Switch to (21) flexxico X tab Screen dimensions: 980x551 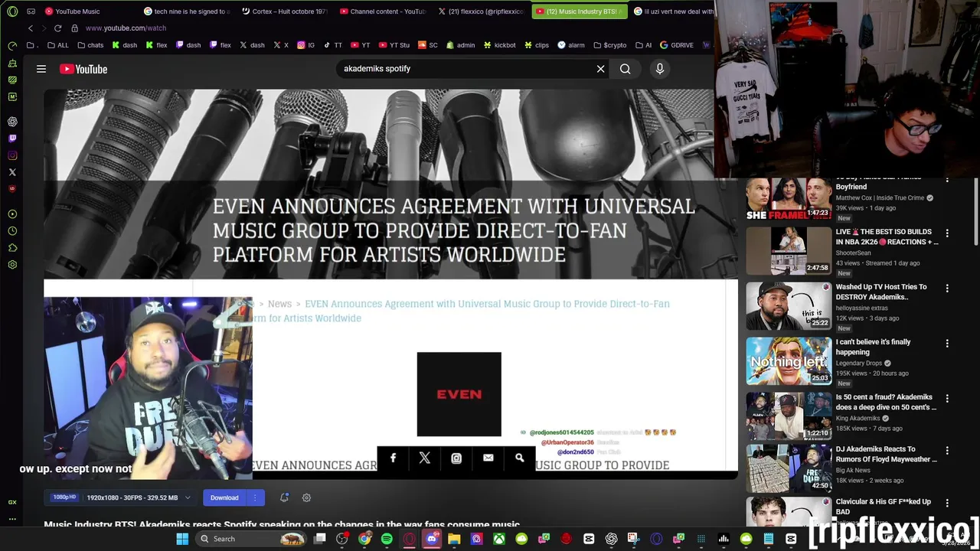(481, 11)
